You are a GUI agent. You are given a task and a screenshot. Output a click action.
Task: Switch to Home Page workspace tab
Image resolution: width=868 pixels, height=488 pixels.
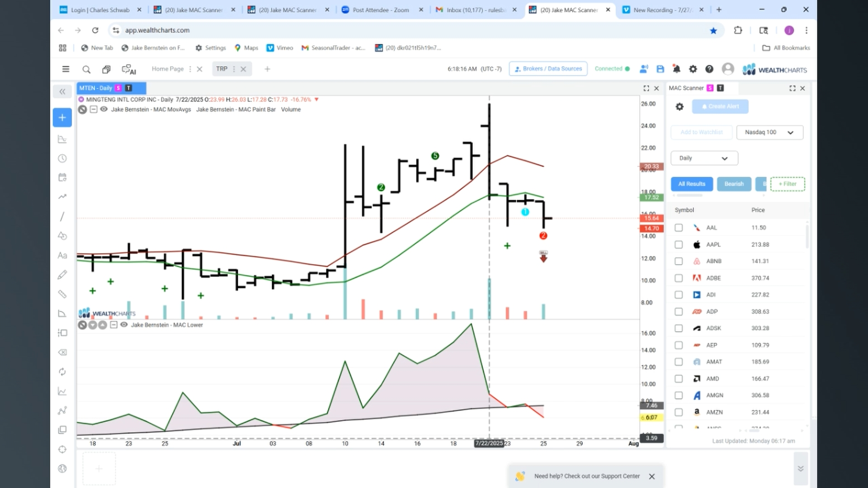click(x=168, y=69)
